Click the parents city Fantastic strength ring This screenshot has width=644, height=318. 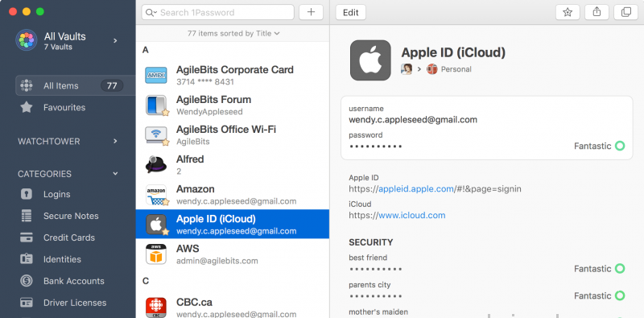pyautogui.click(x=620, y=295)
